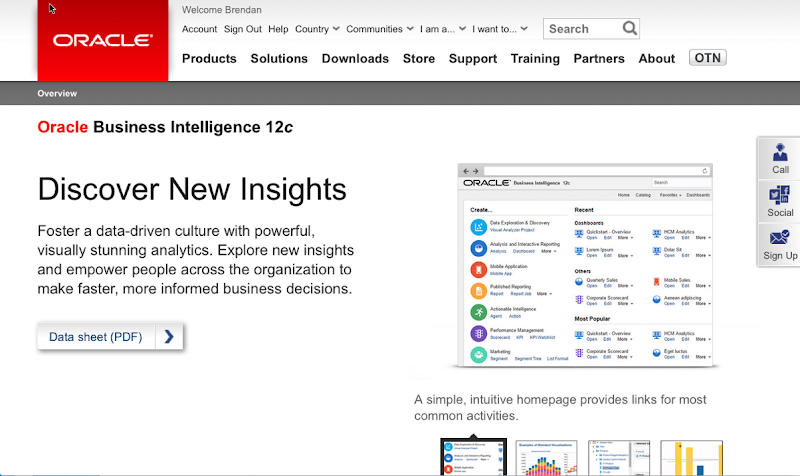
Task: Open the Partners menu
Action: click(599, 59)
